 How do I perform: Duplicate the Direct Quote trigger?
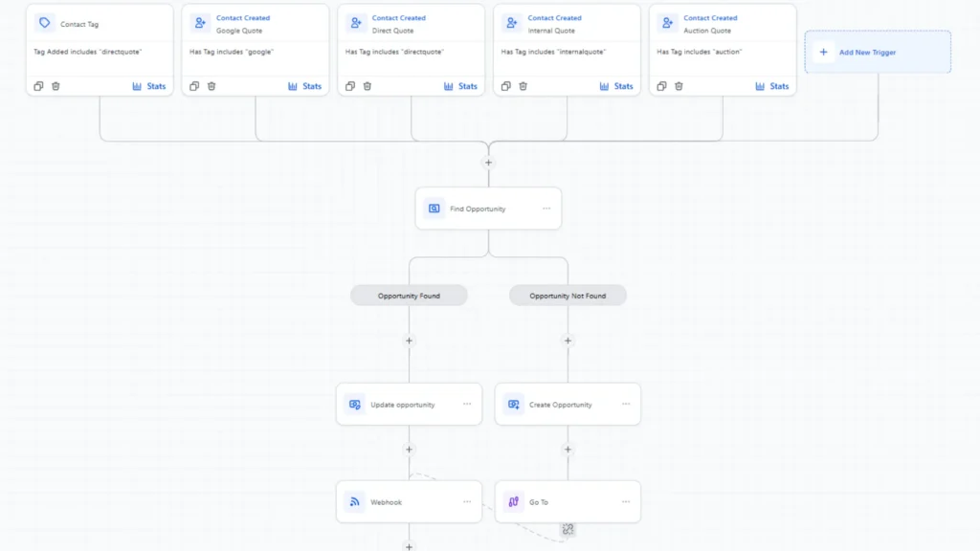(x=350, y=86)
